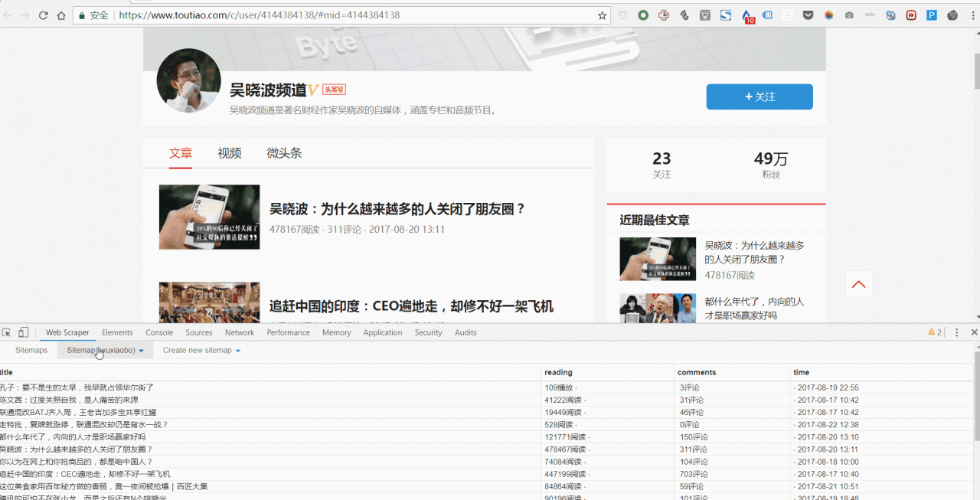This screenshot has height=500, width=980.
Task: Click the green circle extension icon
Action: (x=643, y=15)
